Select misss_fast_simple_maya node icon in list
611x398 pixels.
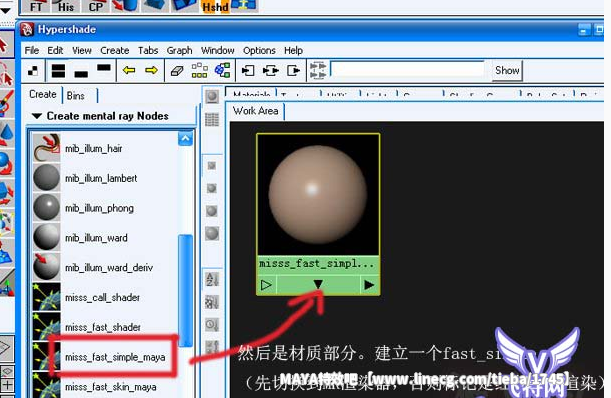(46, 356)
